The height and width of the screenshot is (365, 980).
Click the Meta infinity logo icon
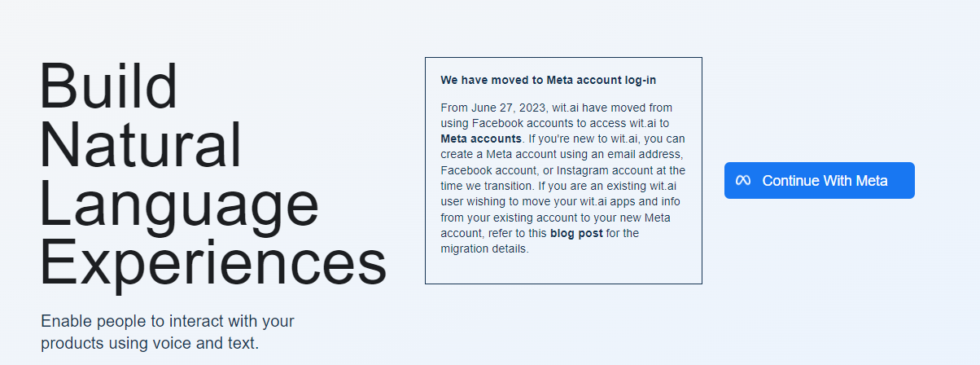pos(742,181)
